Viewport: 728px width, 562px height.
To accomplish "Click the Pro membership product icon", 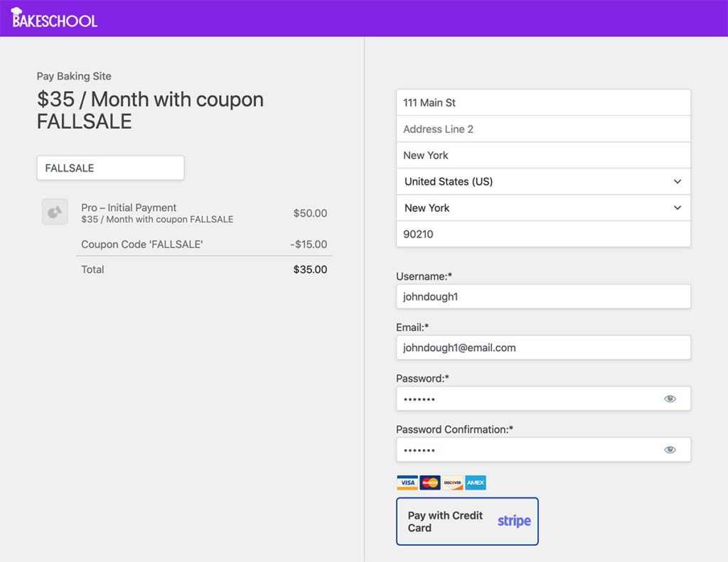I will [x=55, y=212].
